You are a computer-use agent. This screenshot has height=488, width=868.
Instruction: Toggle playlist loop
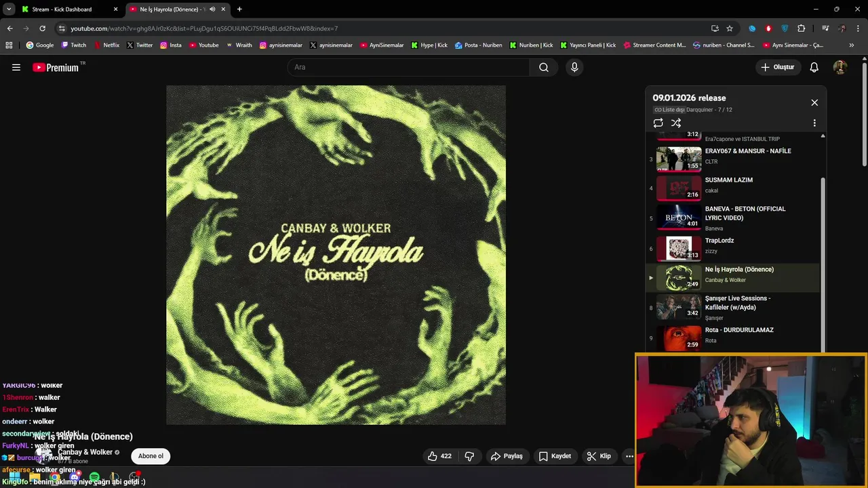pos(658,123)
